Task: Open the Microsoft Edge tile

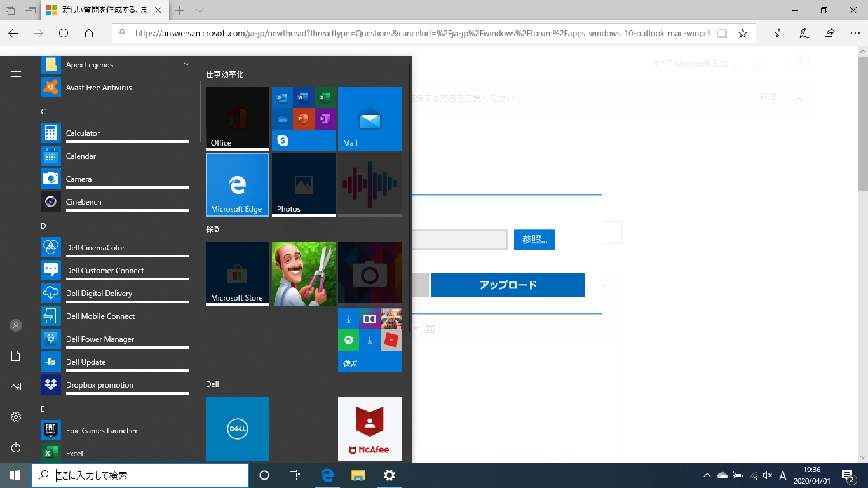Action: [238, 185]
